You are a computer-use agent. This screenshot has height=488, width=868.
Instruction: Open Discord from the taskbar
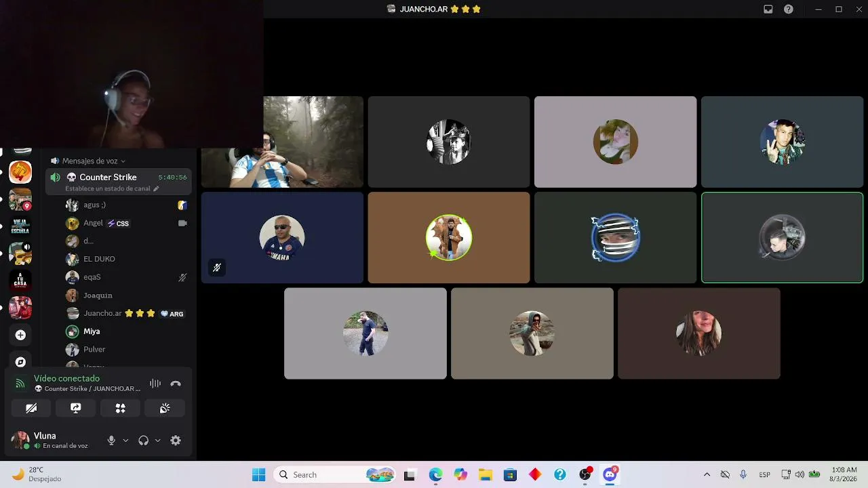(x=610, y=475)
